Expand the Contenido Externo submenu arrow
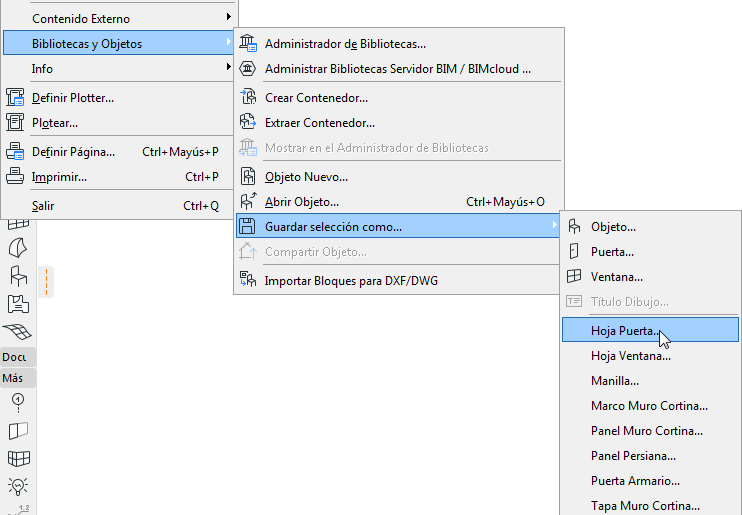The image size is (742, 515). tap(229, 17)
